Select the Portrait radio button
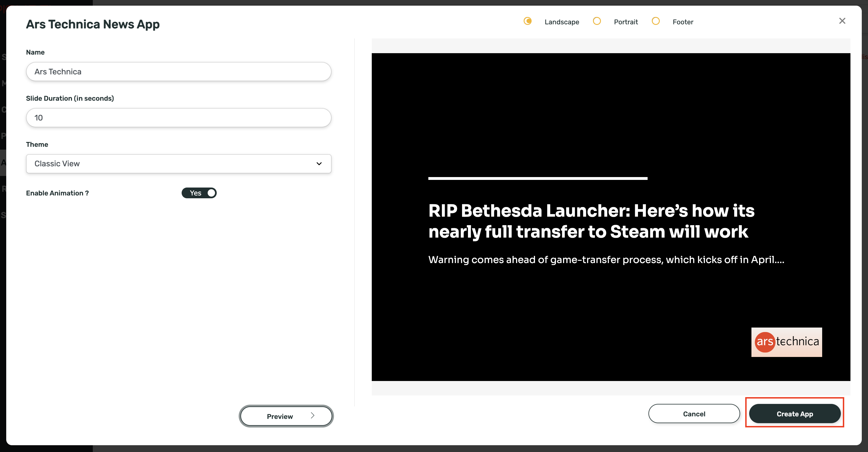Image resolution: width=868 pixels, height=452 pixels. [x=597, y=21]
